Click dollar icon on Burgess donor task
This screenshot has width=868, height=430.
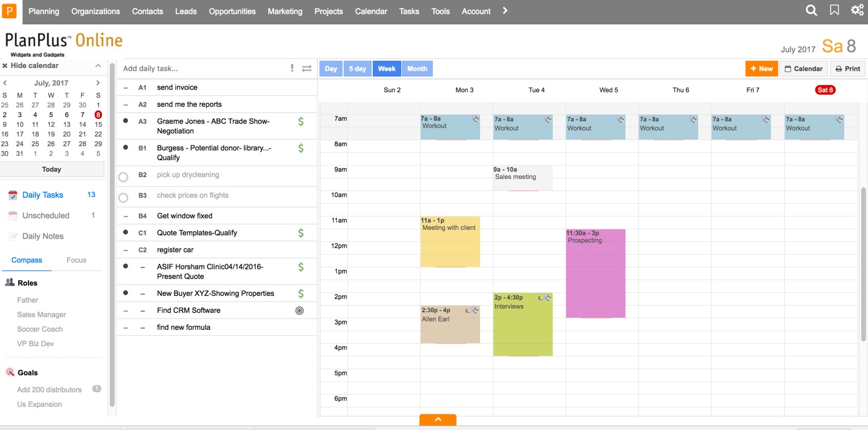pyautogui.click(x=301, y=148)
